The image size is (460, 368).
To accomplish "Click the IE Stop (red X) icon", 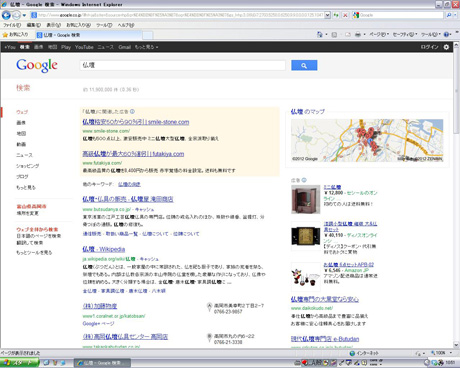I will click(x=345, y=15).
